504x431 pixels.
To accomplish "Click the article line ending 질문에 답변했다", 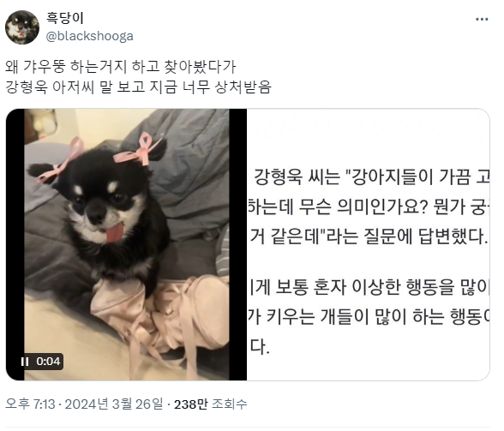I will (369, 236).
